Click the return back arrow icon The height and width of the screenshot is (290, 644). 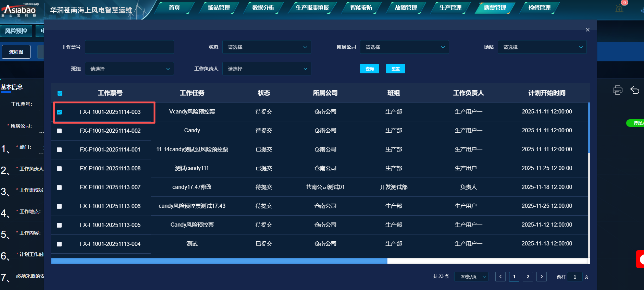(634, 90)
